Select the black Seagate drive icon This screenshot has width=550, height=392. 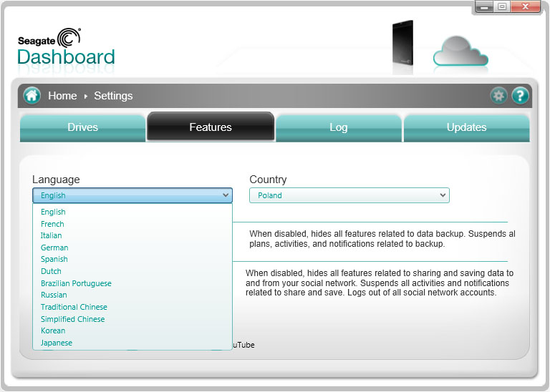[402, 44]
